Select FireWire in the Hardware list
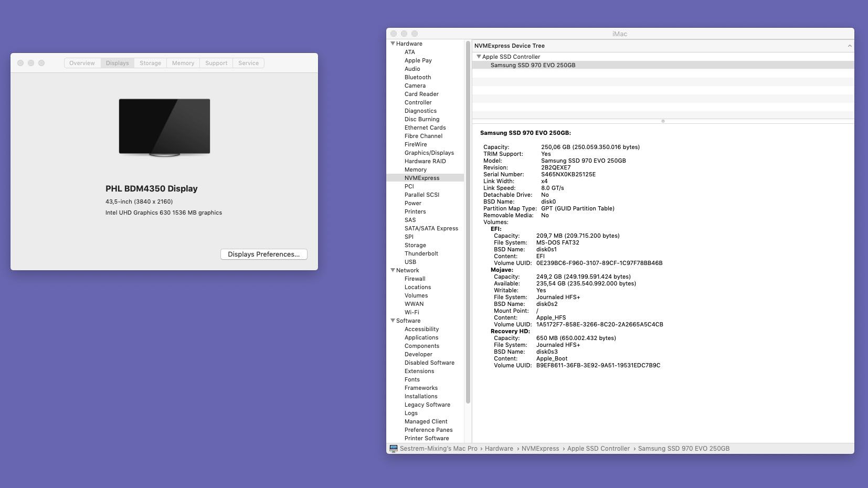 pyautogui.click(x=416, y=144)
